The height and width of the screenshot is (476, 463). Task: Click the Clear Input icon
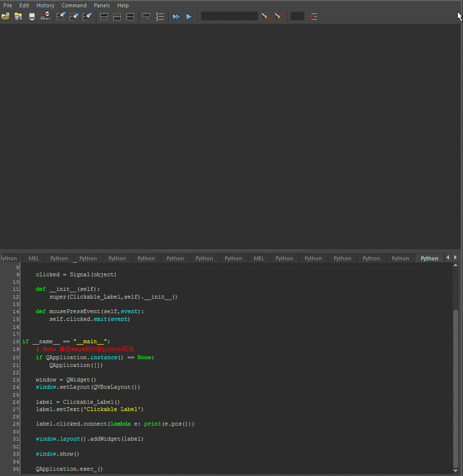(74, 16)
